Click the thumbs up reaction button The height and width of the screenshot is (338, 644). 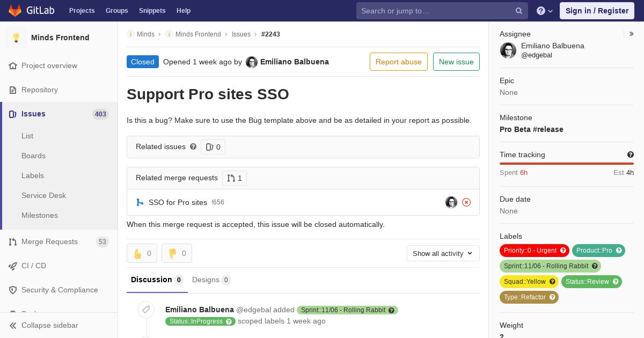(x=142, y=253)
